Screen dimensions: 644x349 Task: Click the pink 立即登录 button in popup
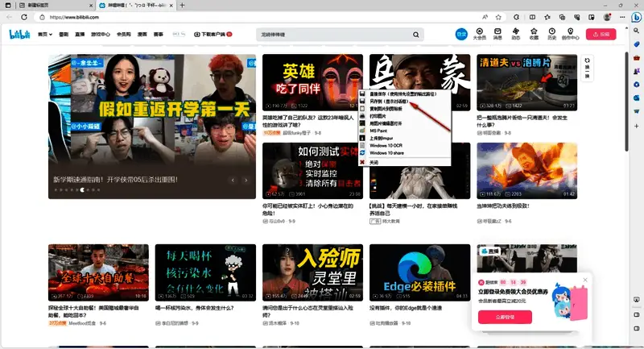pyautogui.click(x=505, y=317)
